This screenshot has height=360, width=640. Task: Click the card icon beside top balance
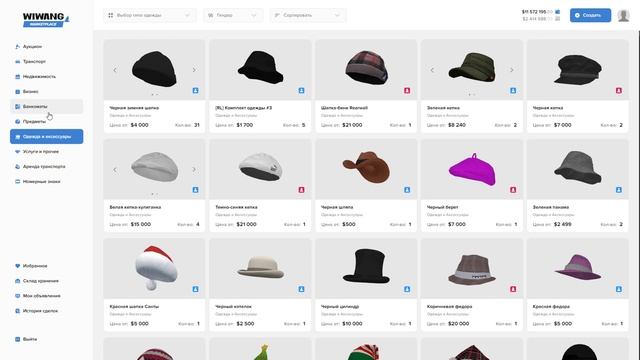point(558,12)
